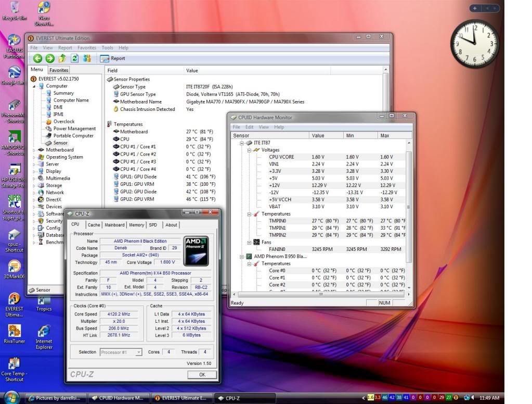Open the Core Temp shortcut icon
532x404 pixels.
[x=14, y=370]
